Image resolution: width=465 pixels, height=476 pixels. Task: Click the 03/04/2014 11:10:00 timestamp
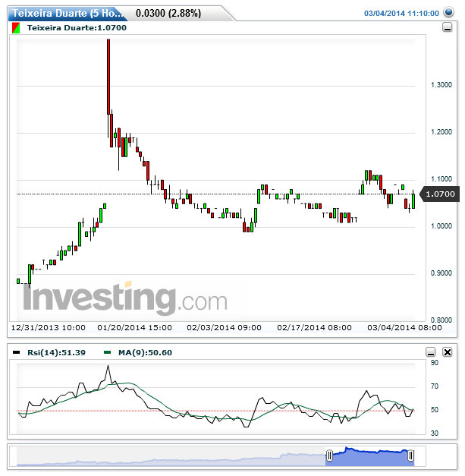[401, 14]
